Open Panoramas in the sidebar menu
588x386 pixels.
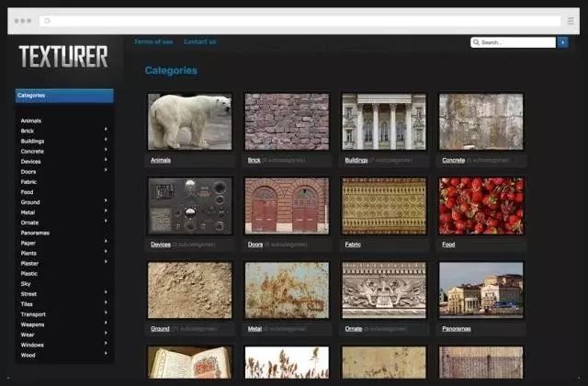click(x=35, y=233)
